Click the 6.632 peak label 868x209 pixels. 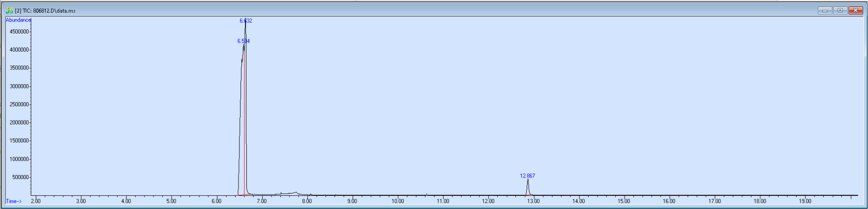(246, 21)
